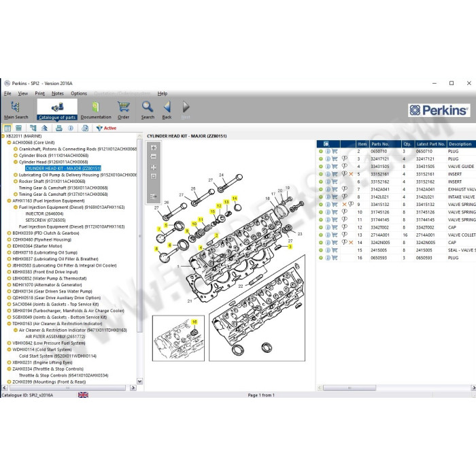Add part 0650710 item 2 to cart
The image size is (476, 476).
pyautogui.click(x=335, y=151)
